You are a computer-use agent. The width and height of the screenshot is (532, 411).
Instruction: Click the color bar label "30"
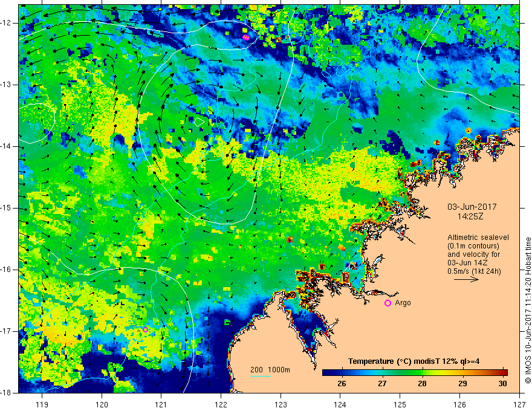(x=502, y=384)
